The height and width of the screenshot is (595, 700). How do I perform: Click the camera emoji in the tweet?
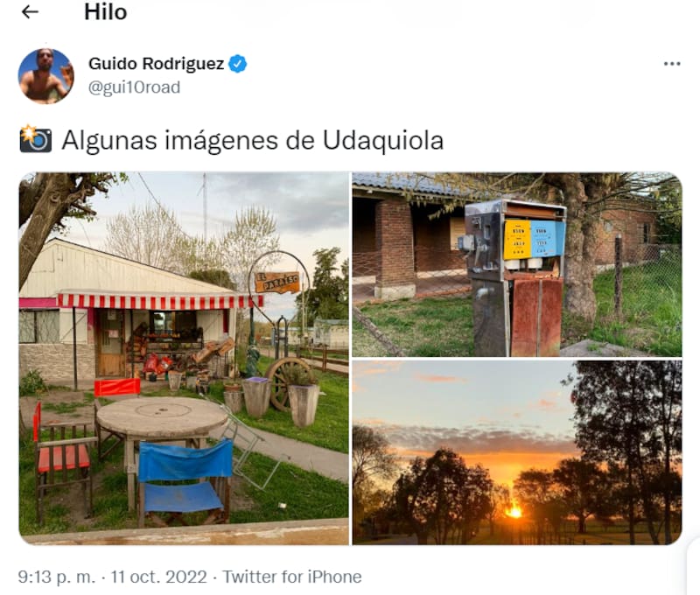coord(36,139)
